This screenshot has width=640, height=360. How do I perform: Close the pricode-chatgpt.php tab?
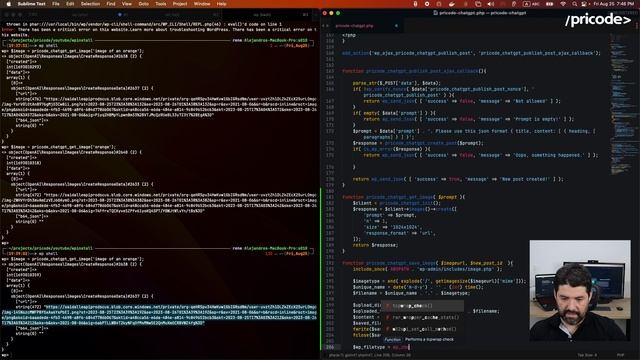396,26
